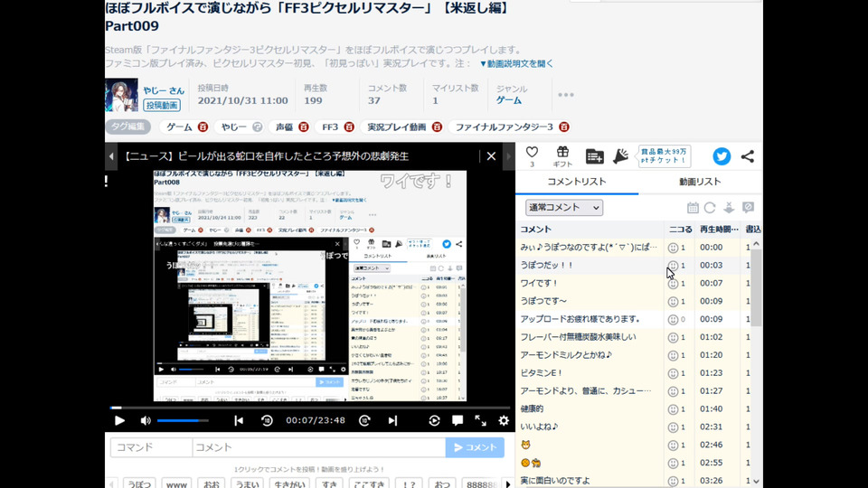Skip to next video

pyautogui.click(x=392, y=420)
